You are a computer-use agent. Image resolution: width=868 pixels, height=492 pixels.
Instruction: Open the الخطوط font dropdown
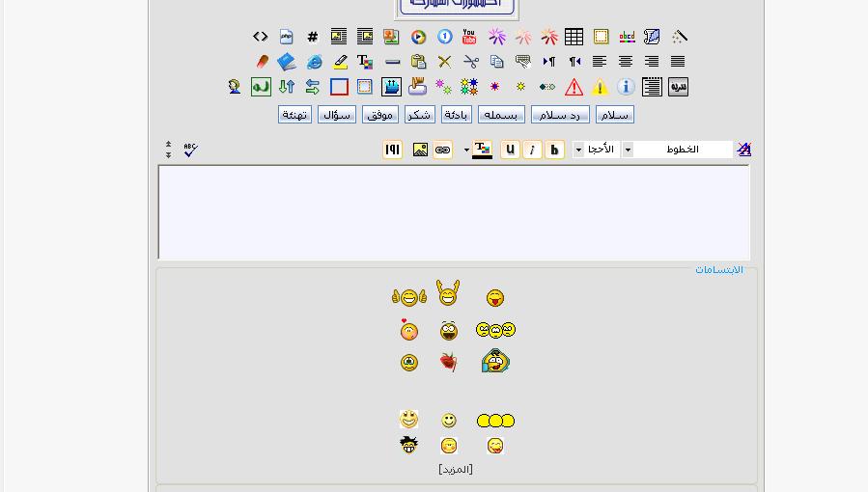(628, 150)
